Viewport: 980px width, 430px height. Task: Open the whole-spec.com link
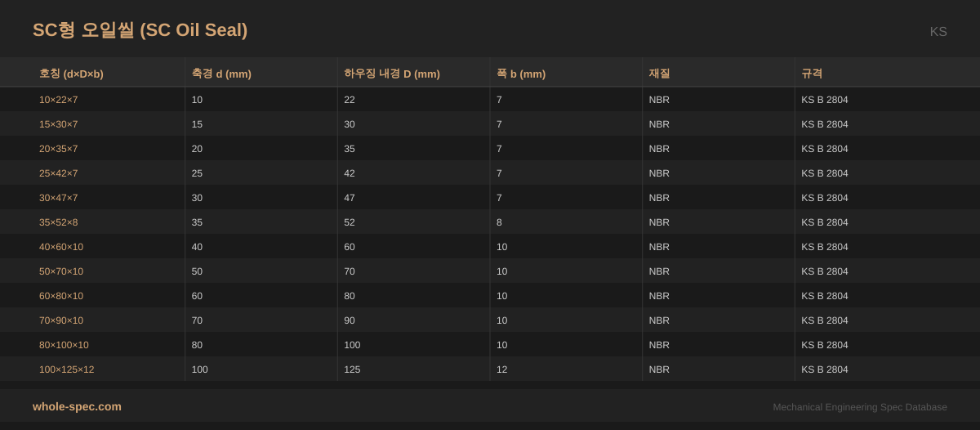coord(77,406)
